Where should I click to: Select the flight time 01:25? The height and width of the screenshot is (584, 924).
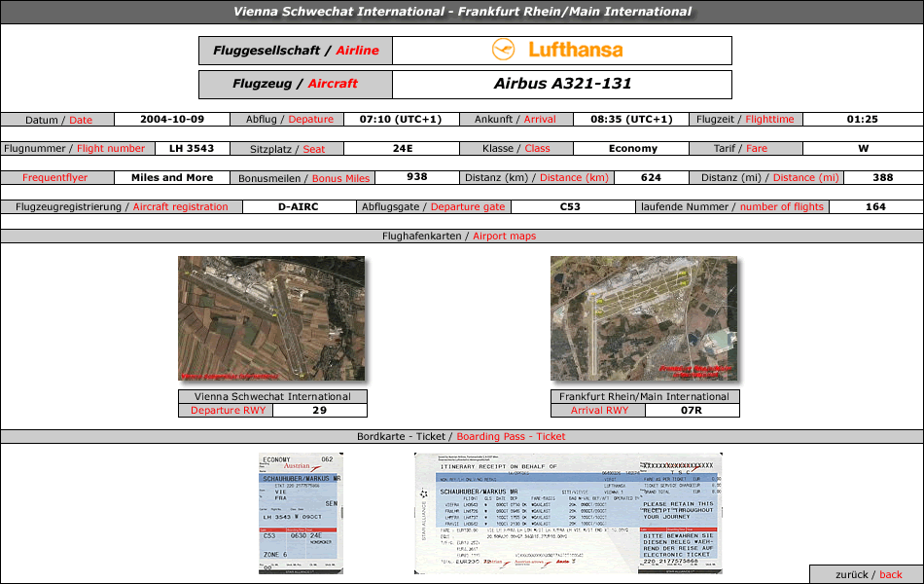click(x=862, y=119)
